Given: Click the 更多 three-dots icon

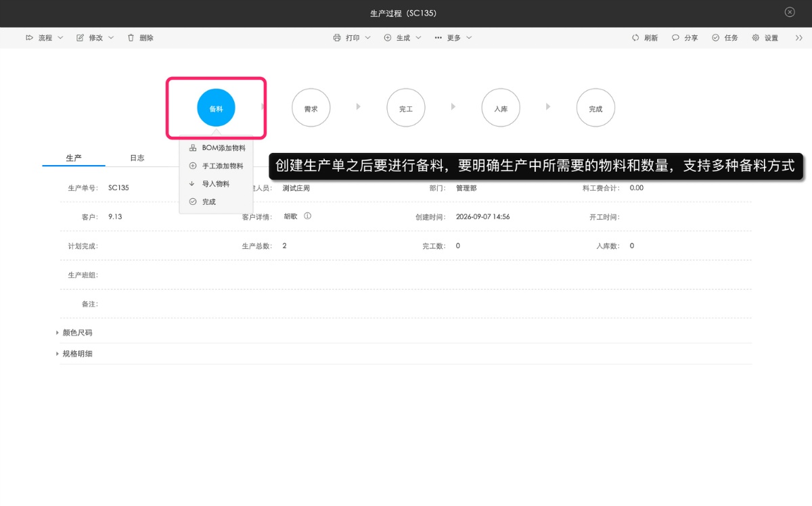Looking at the screenshot, I should 438,38.
